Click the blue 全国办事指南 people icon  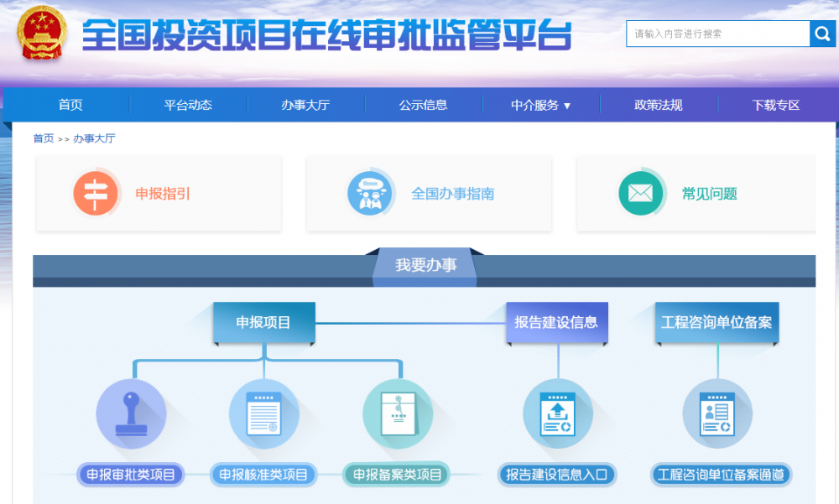[x=370, y=193]
